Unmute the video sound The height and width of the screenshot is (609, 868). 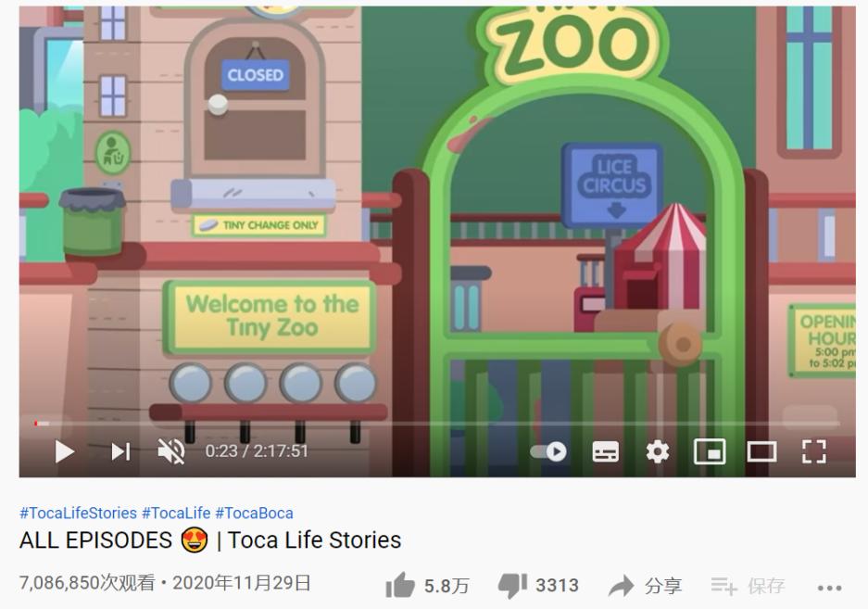point(171,451)
